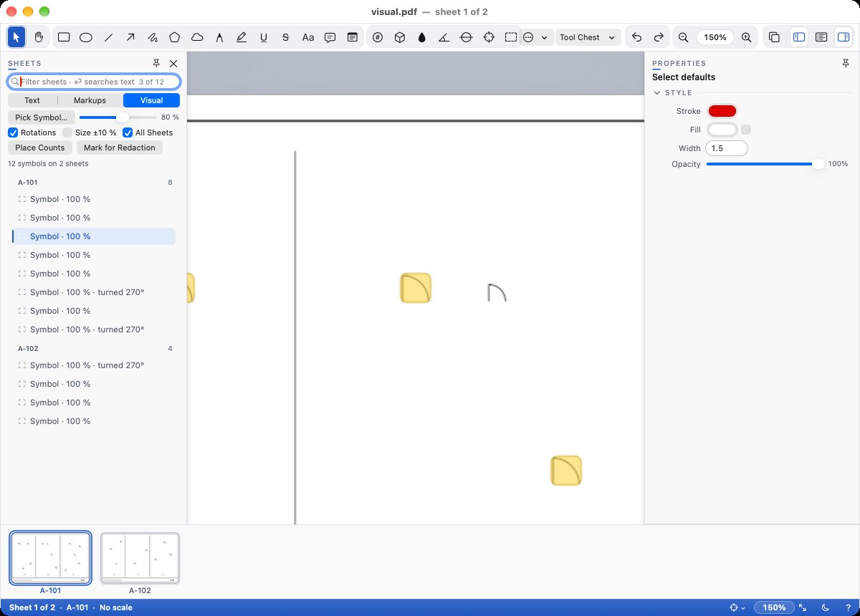
Task: Toggle dark mode moon icon
Action: pyautogui.click(x=824, y=607)
